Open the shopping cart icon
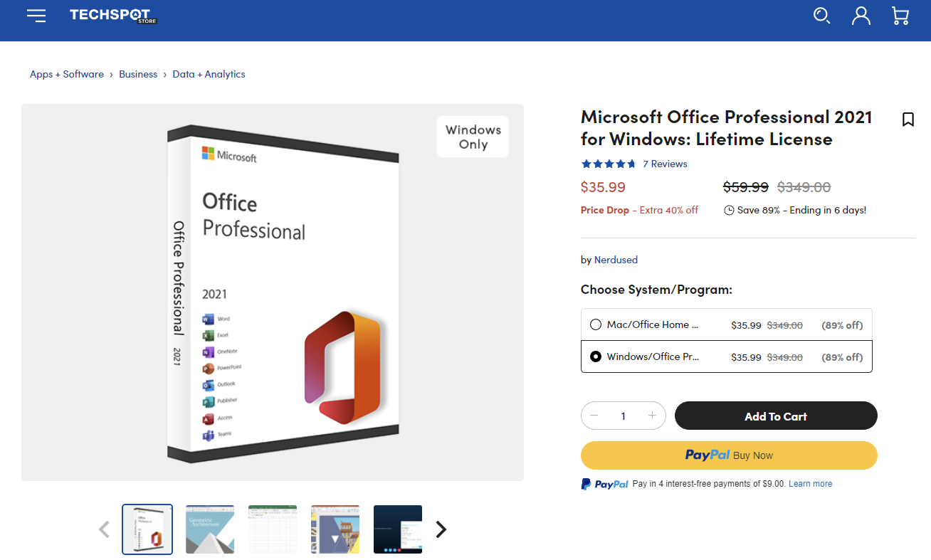 [x=900, y=15]
